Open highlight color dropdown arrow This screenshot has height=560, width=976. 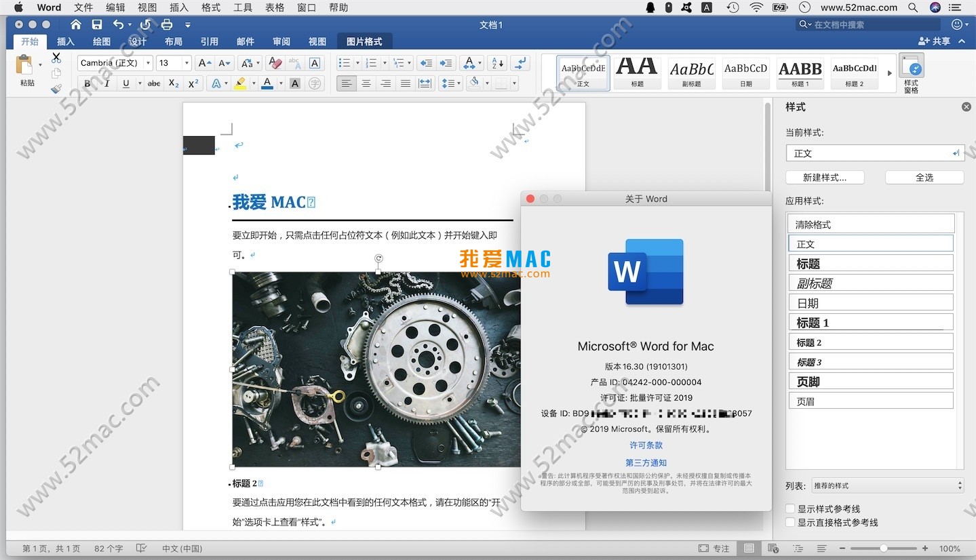coord(254,83)
